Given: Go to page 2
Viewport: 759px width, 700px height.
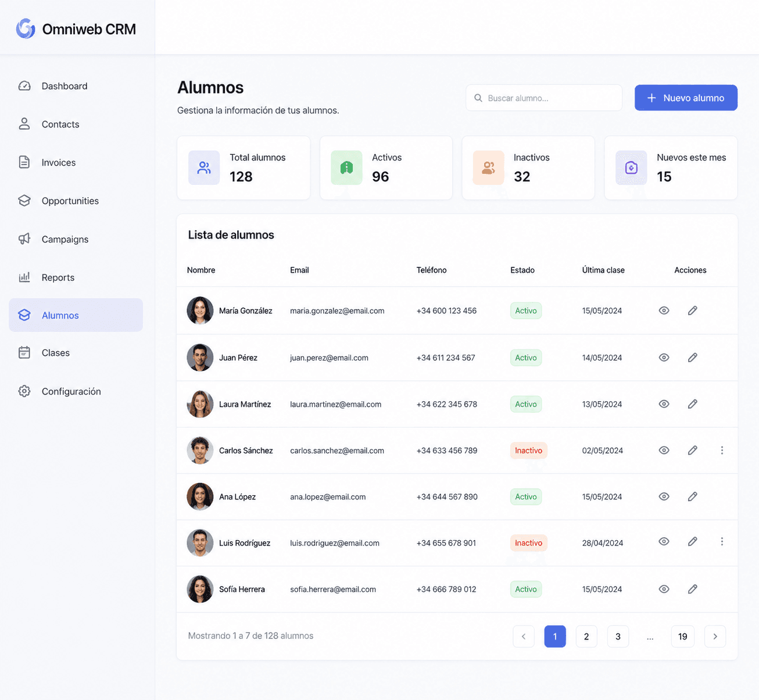Looking at the screenshot, I should click(586, 637).
